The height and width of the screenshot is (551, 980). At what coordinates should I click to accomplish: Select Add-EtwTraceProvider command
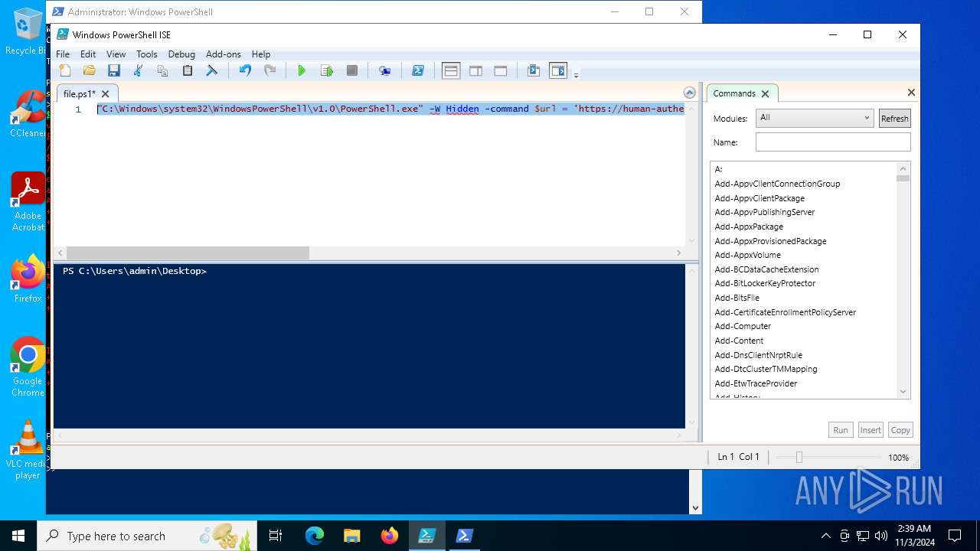756,383
